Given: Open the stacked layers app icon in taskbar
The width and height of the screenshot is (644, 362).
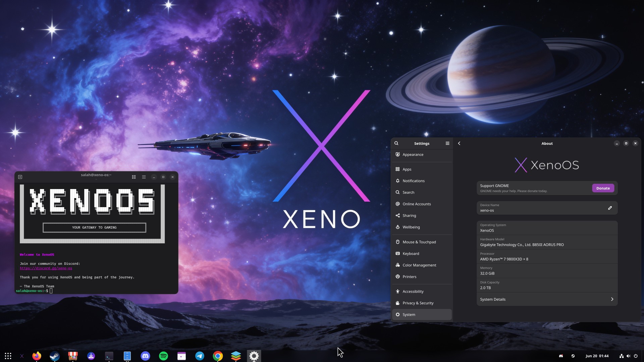Looking at the screenshot, I should point(236,356).
